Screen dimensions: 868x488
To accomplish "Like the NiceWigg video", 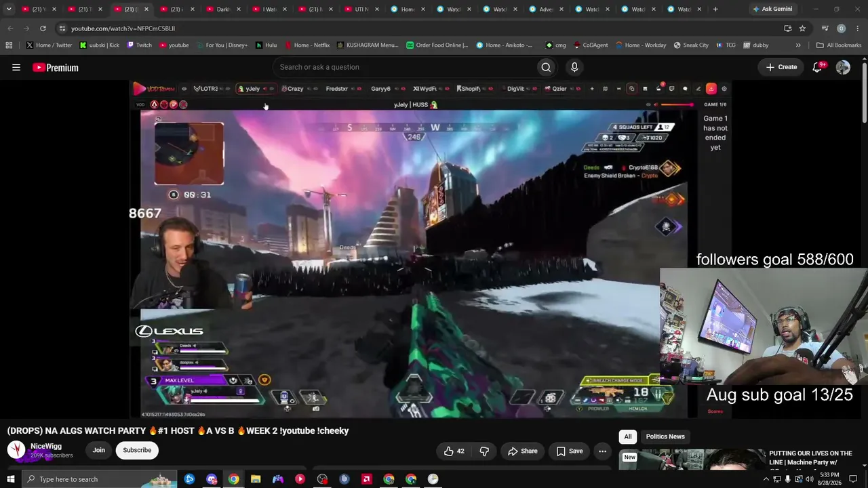I will 454,451.
